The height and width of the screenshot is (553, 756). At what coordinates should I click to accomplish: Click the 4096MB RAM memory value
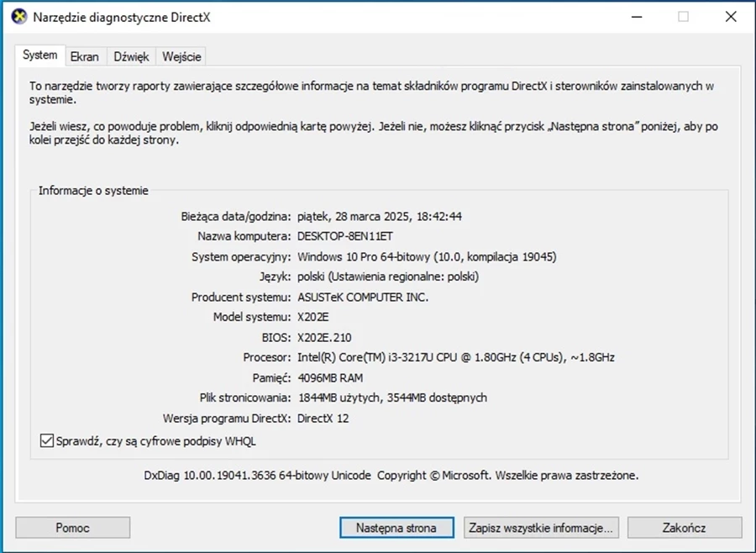click(331, 377)
